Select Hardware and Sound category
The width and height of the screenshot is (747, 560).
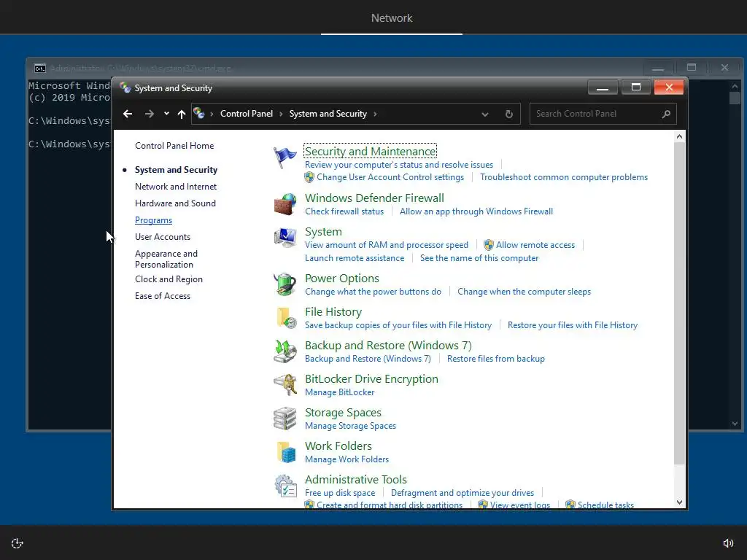175,203
